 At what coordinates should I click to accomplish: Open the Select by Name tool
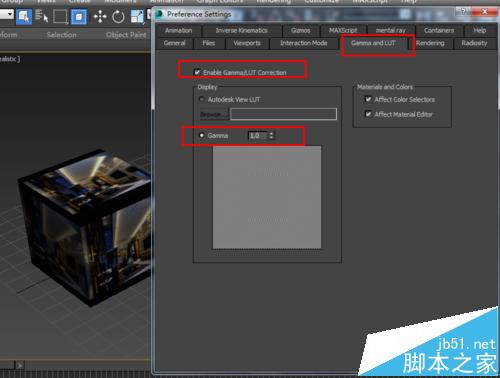click(x=41, y=16)
